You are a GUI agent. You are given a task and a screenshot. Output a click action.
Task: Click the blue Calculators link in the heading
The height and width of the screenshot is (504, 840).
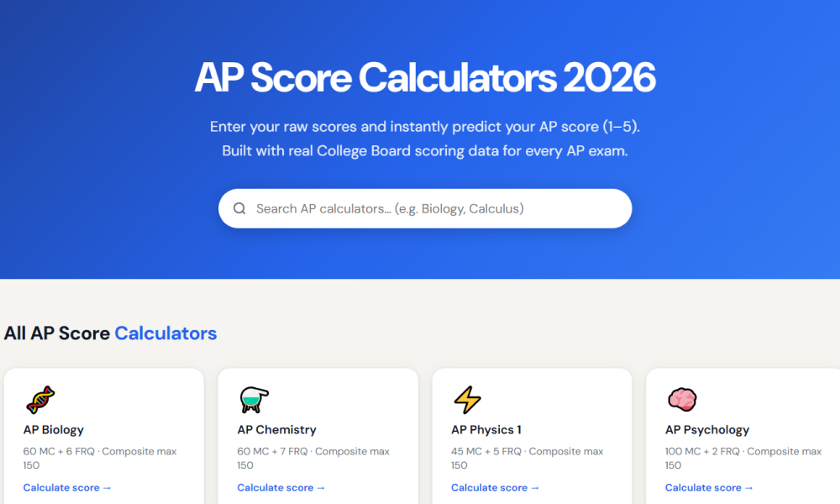(165, 333)
